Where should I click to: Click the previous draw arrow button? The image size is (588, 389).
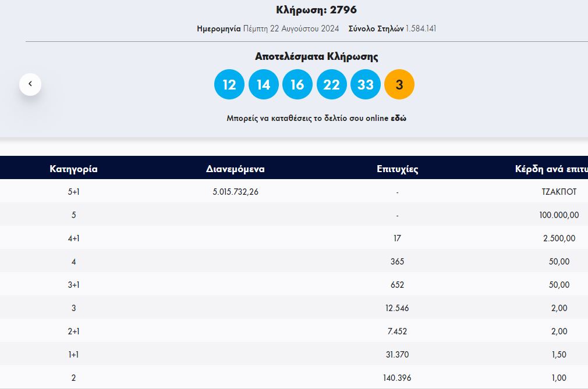[30, 84]
